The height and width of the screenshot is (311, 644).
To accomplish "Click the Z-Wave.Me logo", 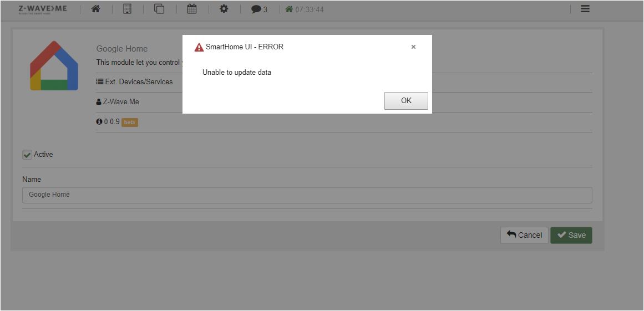I will tap(43, 9).
